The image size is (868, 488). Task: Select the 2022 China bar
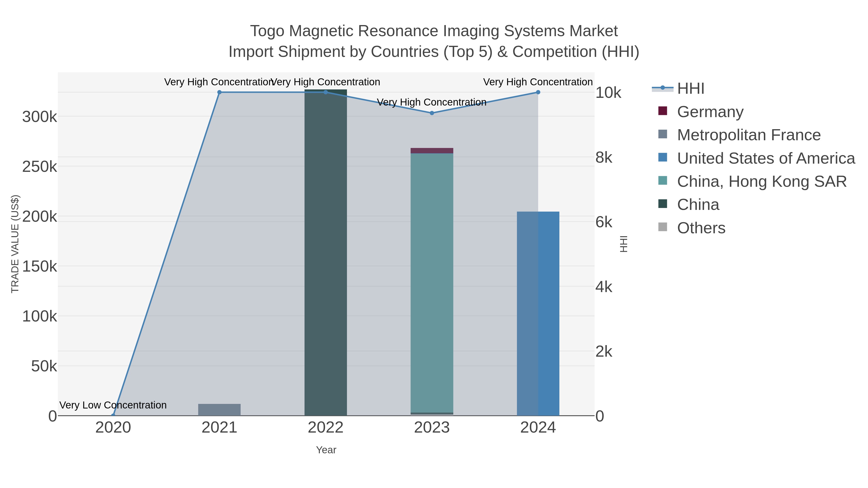[325, 253]
